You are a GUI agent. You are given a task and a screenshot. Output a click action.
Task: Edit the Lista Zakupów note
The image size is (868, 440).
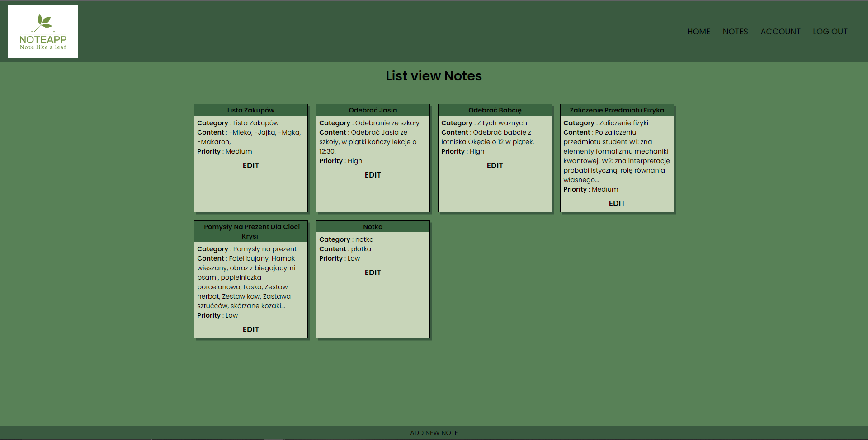pyautogui.click(x=250, y=165)
